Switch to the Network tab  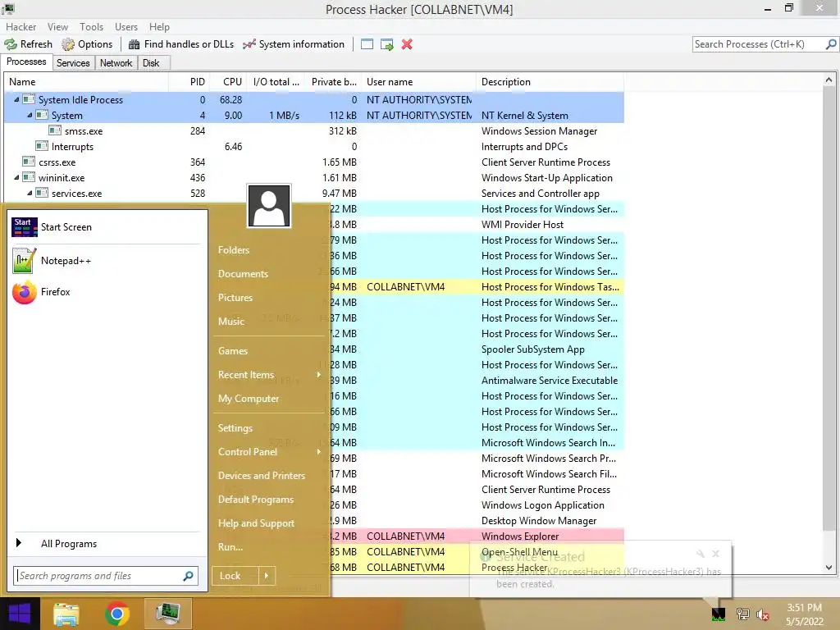[116, 63]
